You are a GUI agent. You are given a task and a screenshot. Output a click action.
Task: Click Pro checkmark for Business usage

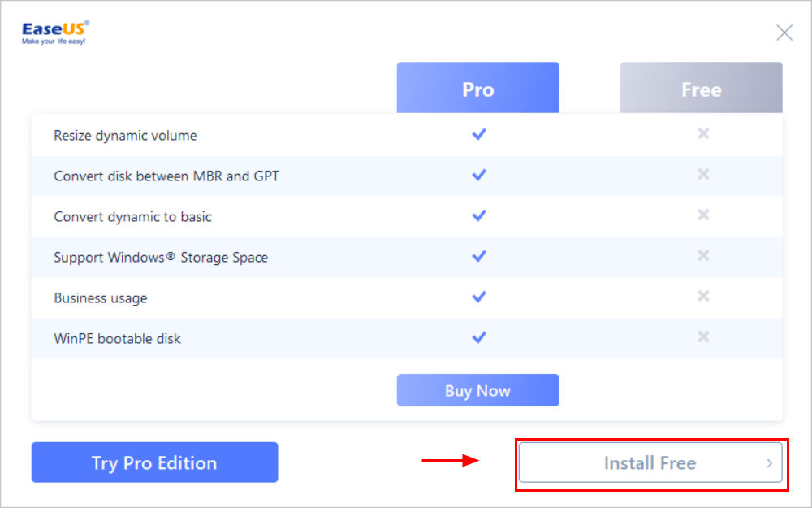(479, 297)
